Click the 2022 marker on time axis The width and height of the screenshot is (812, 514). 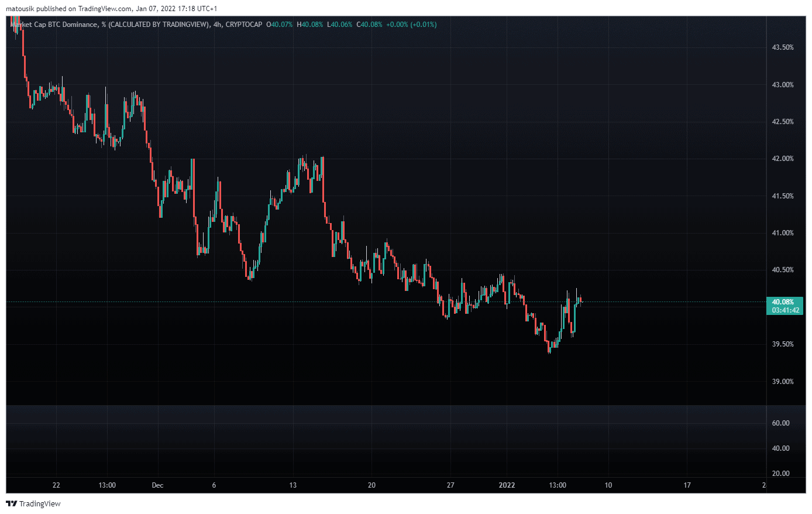coord(507,485)
